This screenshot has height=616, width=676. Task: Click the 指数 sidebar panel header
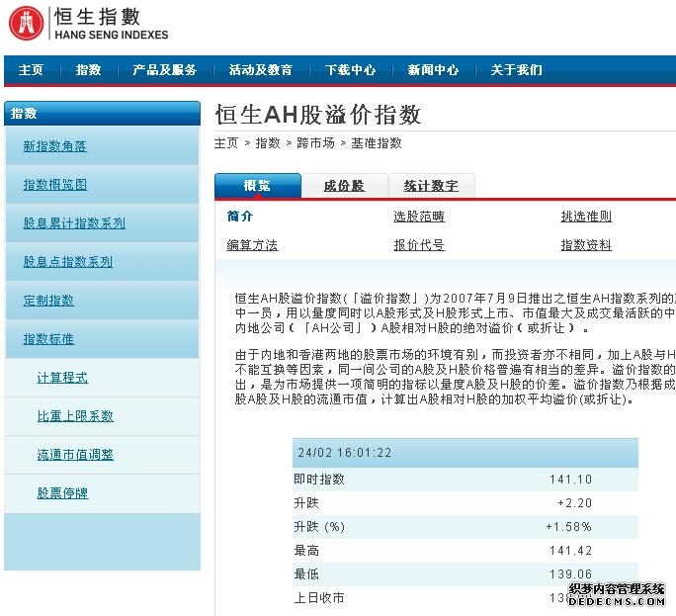[x=102, y=114]
